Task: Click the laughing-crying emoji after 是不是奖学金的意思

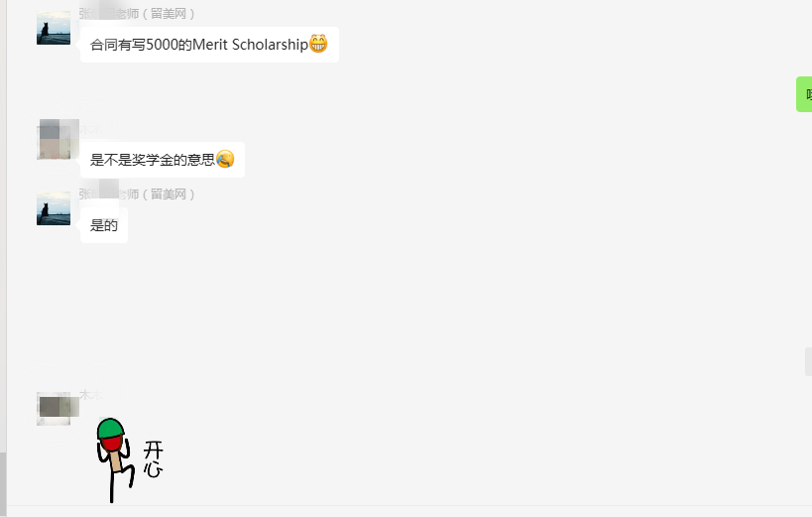Action: [x=225, y=159]
